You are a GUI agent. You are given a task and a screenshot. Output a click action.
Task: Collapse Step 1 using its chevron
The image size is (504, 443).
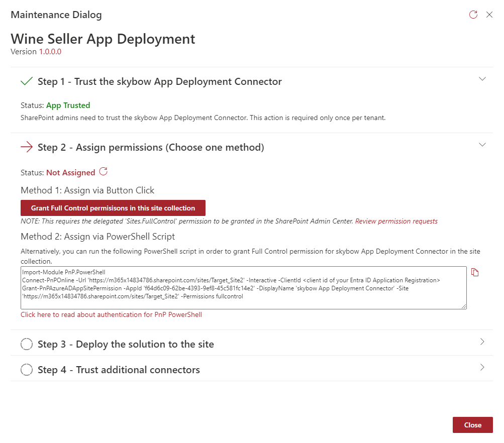coord(482,79)
